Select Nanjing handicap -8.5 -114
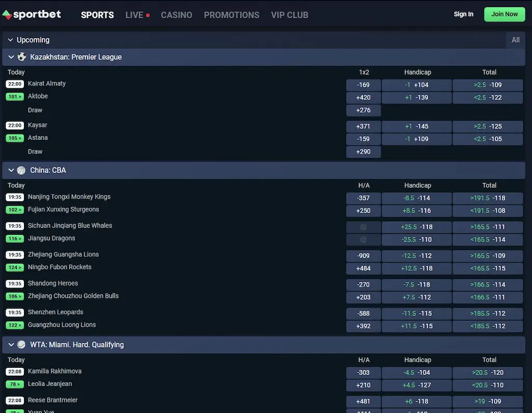The image size is (532, 413). pyautogui.click(x=417, y=198)
